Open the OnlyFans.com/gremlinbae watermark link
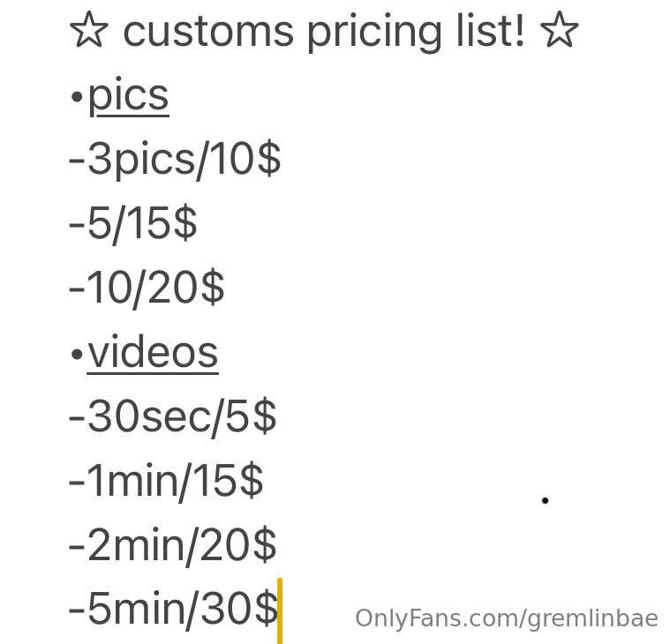Image resolution: width=670 pixels, height=644 pixels. [507, 618]
